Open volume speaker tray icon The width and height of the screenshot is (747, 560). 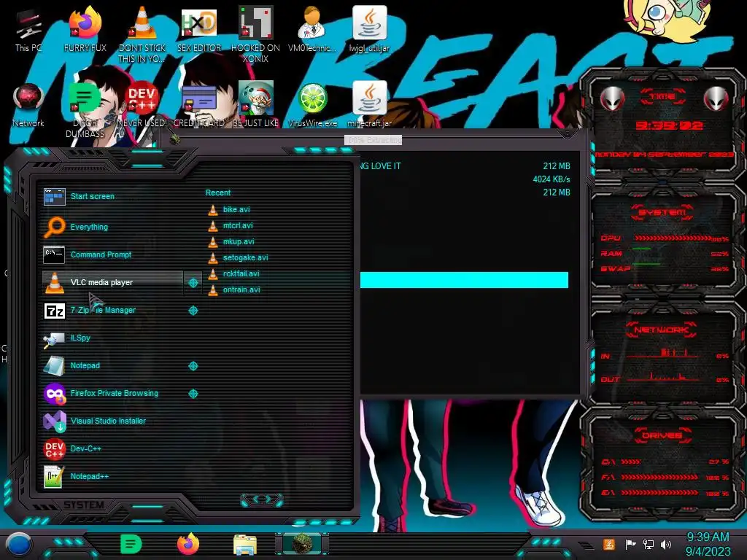(x=666, y=544)
